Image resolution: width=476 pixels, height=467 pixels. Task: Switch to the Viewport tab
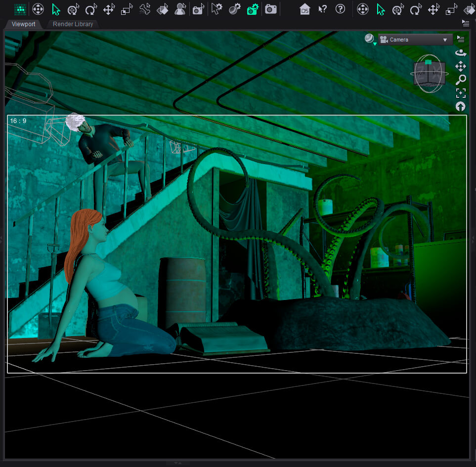click(23, 24)
